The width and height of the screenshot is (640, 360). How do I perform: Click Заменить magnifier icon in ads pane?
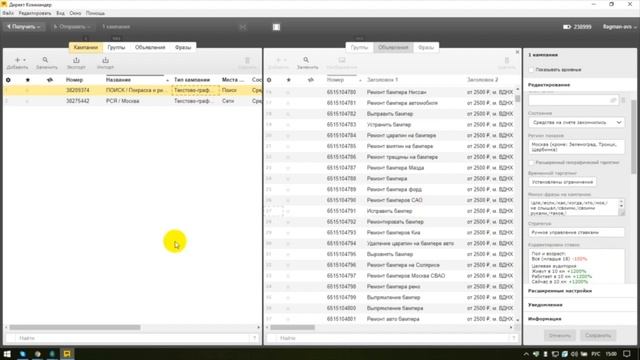[x=306, y=60]
